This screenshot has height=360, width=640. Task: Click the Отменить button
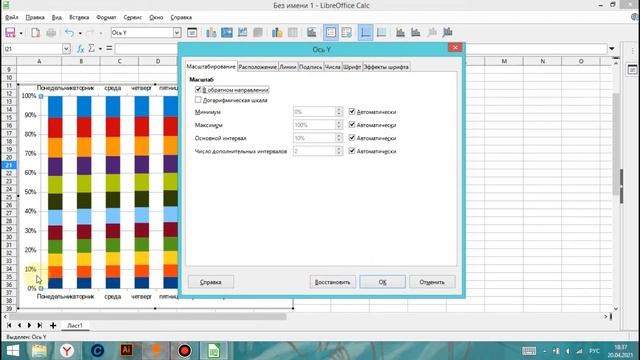pos(432,282)
